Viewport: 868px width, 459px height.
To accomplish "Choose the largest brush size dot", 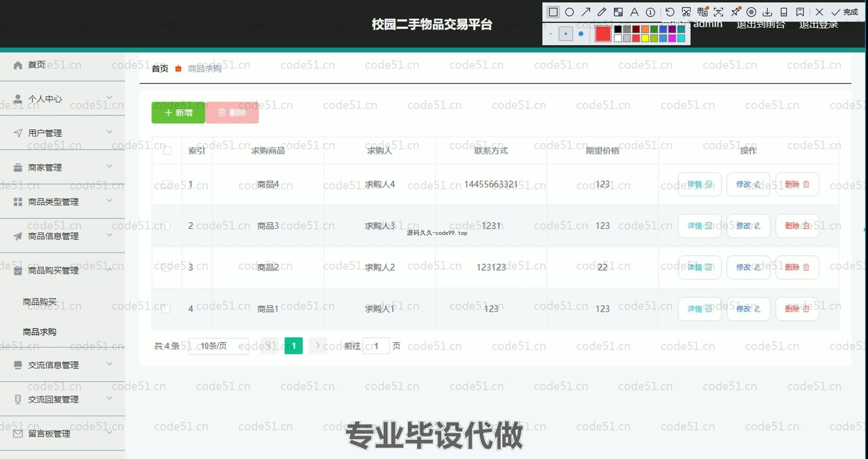I will coord(581,34).
